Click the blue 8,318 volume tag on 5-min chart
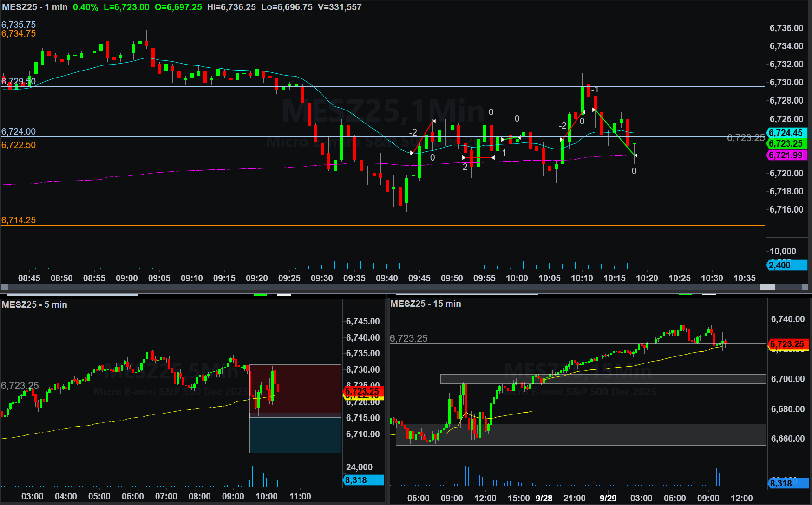This screenshot has height=505, width=812. [363, 480]
